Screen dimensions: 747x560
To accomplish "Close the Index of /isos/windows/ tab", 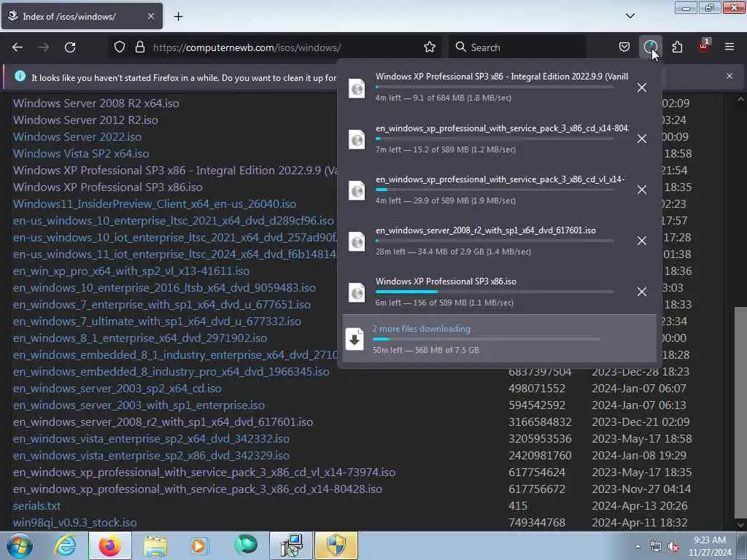I will tap(150, 16).
